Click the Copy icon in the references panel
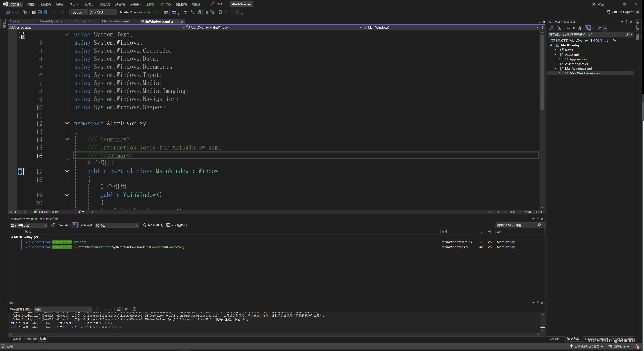Image resolution: width=644 pixels, height=351 pixels. 53,225
